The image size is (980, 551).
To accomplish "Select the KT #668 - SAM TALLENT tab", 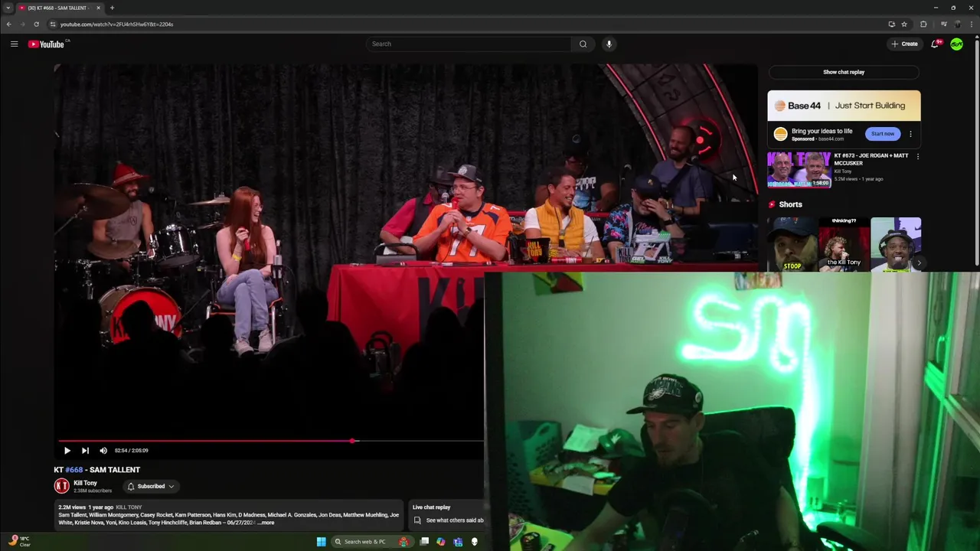I will click(60, 8).
